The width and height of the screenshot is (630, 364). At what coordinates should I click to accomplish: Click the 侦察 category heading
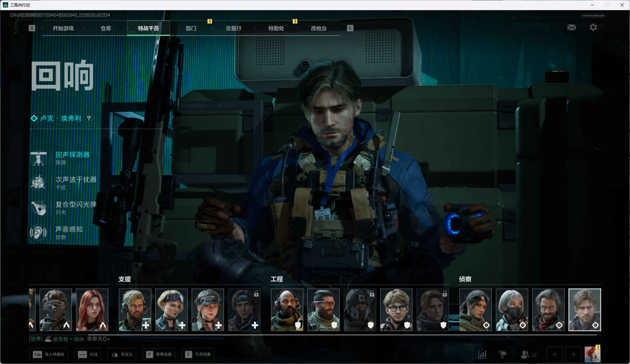click(x=465, y=279)
